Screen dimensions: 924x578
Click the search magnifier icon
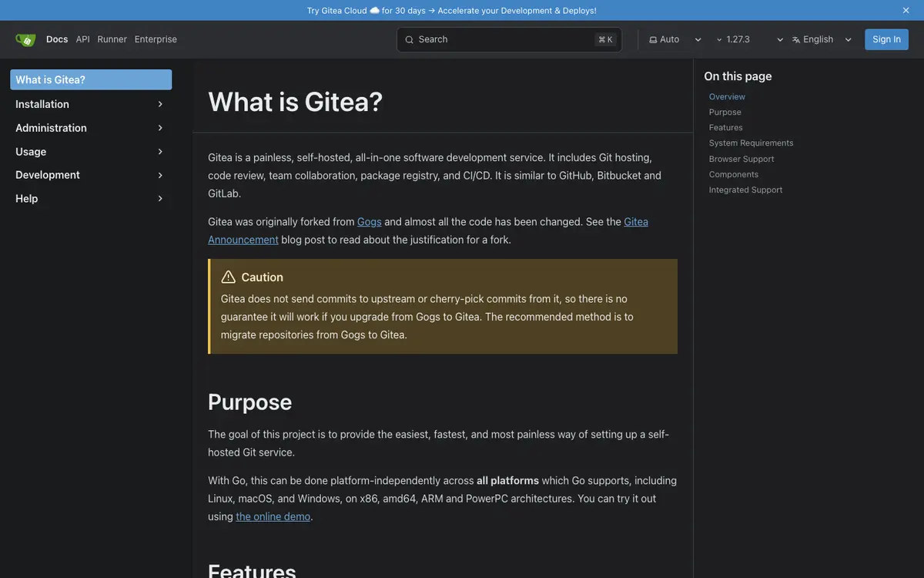click(409, 40)
